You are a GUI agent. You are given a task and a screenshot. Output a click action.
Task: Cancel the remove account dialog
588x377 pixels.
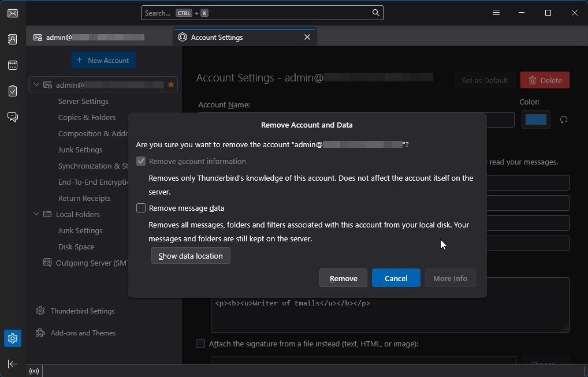click(x=396, y=278)
